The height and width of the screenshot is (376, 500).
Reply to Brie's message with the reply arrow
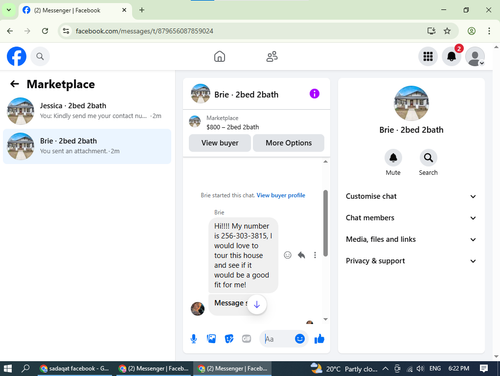tap(301, 255)
